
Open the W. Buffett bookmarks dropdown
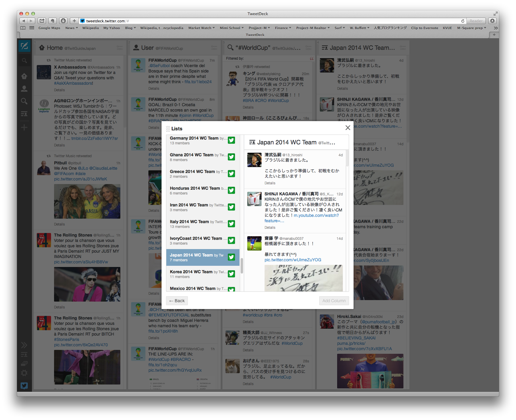click(x=360, y=28)
